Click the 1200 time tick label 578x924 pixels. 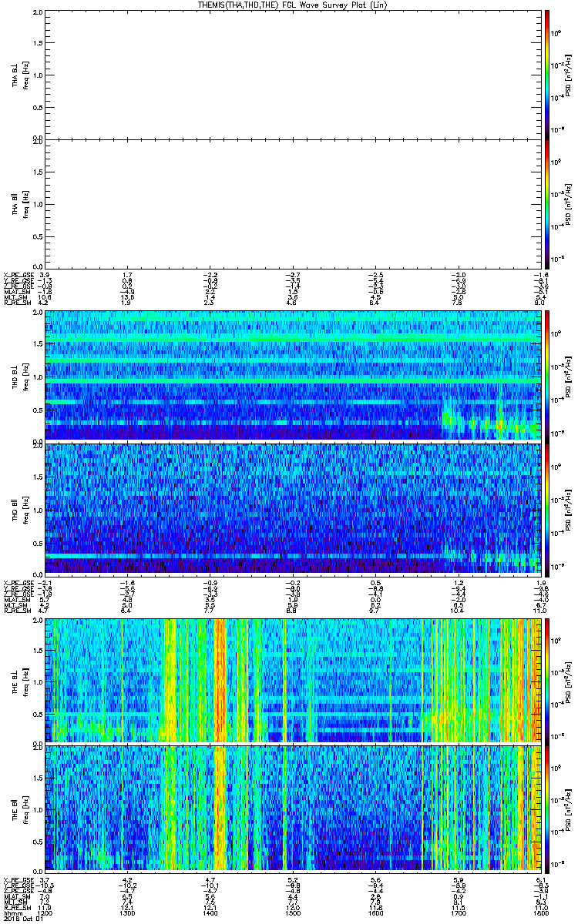[45, 912]
